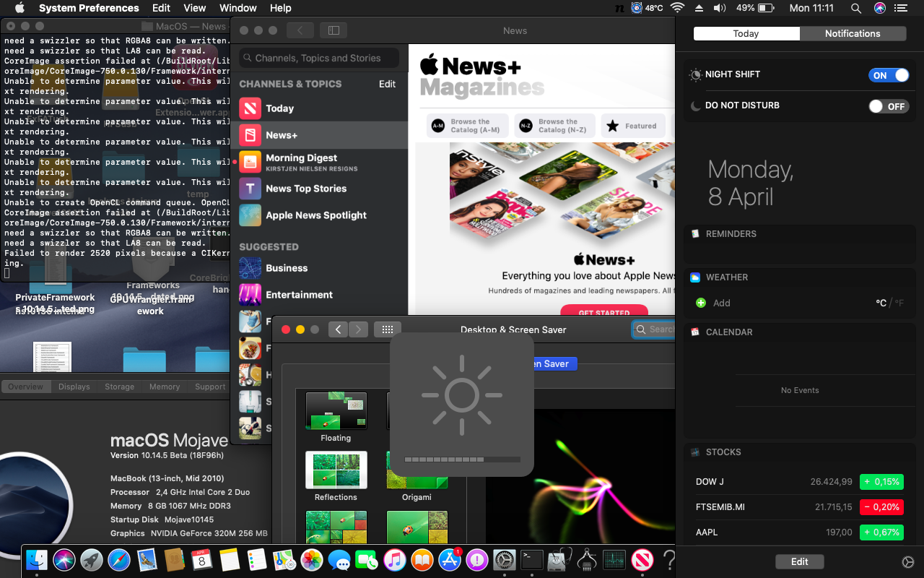Open Spotlight search magnifier in menu bar

click(x=855, y=8)
